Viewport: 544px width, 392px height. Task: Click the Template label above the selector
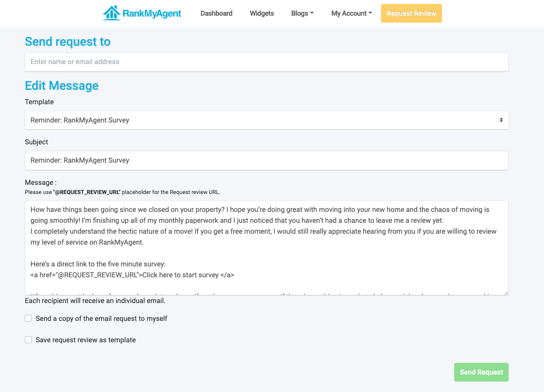pos(39,102)
